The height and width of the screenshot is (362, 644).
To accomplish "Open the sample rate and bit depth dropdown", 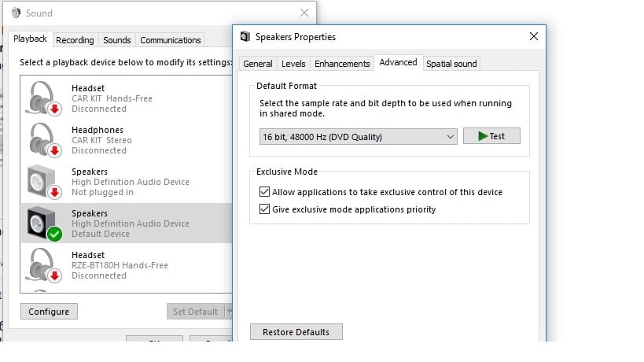I will tap(358, 136).
